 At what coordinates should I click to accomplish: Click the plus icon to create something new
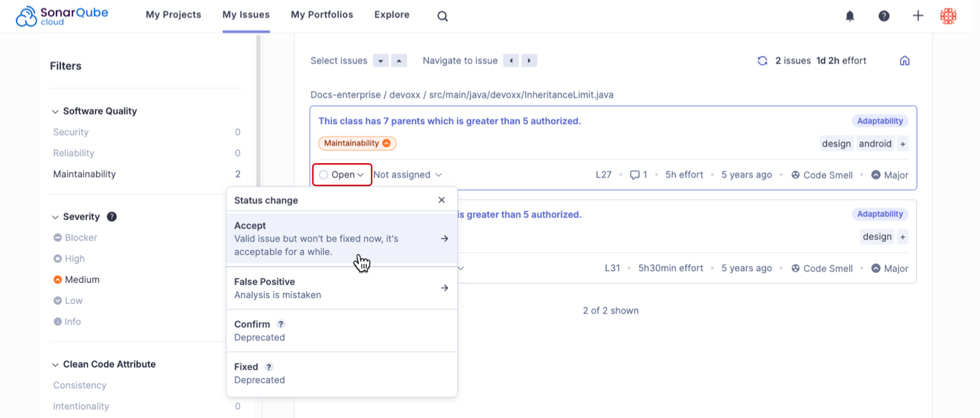918,15
